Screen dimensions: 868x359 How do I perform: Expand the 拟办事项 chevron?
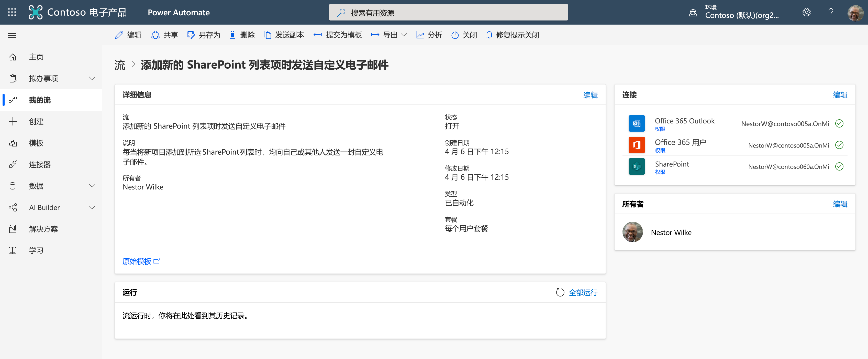pyautogui.click(x=92, y=79)
